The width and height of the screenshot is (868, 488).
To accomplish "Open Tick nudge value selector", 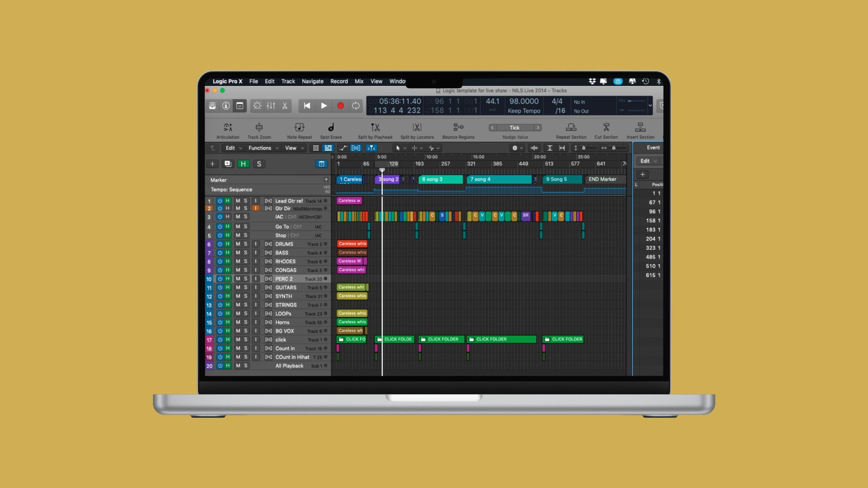I will 515,128.
